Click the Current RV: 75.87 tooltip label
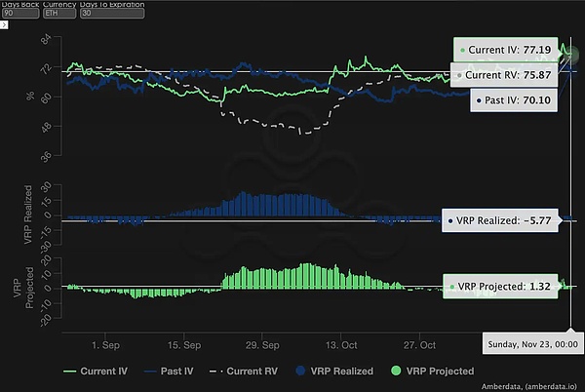 pyautogui.click(x=500, y=74)
